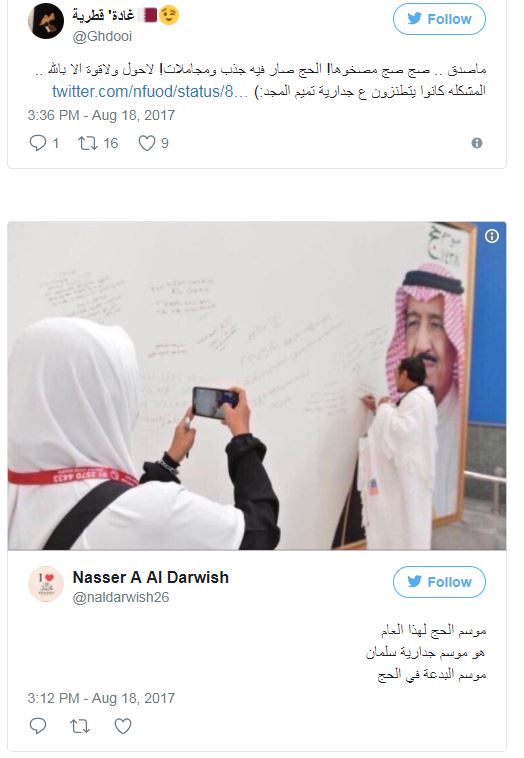Image resolution: width=524 pixels, height=758 pixels.
Task: Retweet Nasser A Al Darwish's tweet
Action: coord(80,726)
